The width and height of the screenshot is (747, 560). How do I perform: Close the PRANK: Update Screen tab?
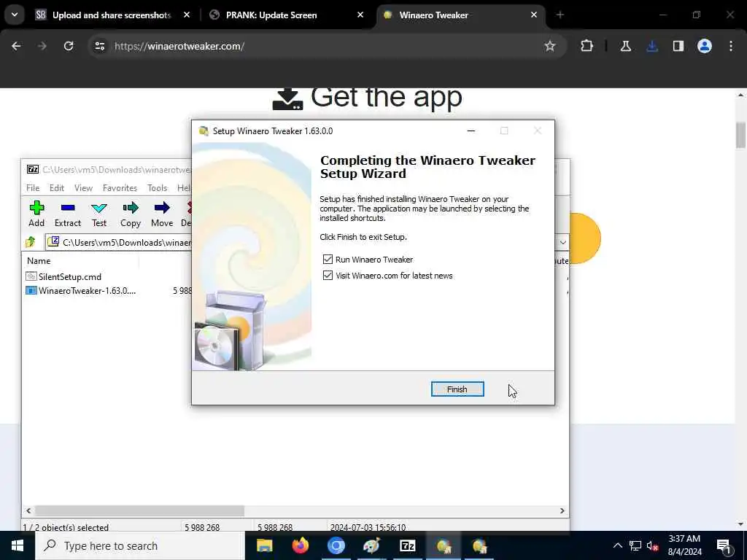pos(360,15)
